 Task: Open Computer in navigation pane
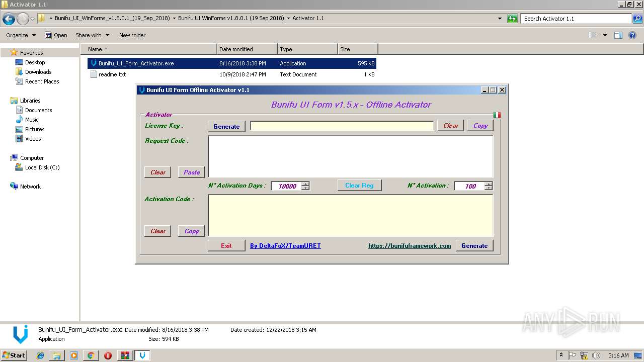32,158
